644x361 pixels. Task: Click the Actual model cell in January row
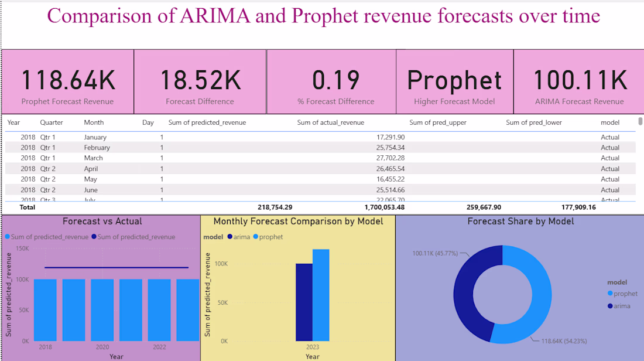[610, 137]
